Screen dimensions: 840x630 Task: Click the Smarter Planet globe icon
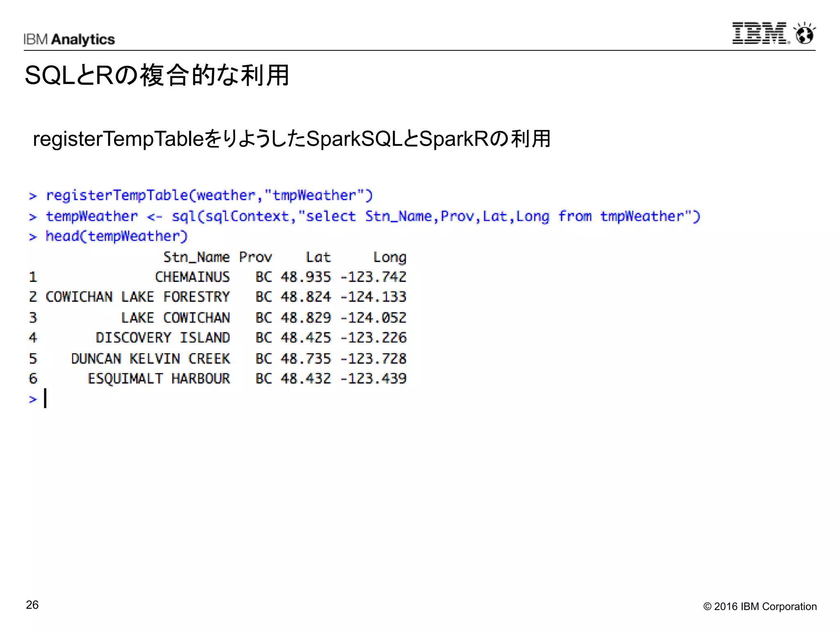pos(805,33)
